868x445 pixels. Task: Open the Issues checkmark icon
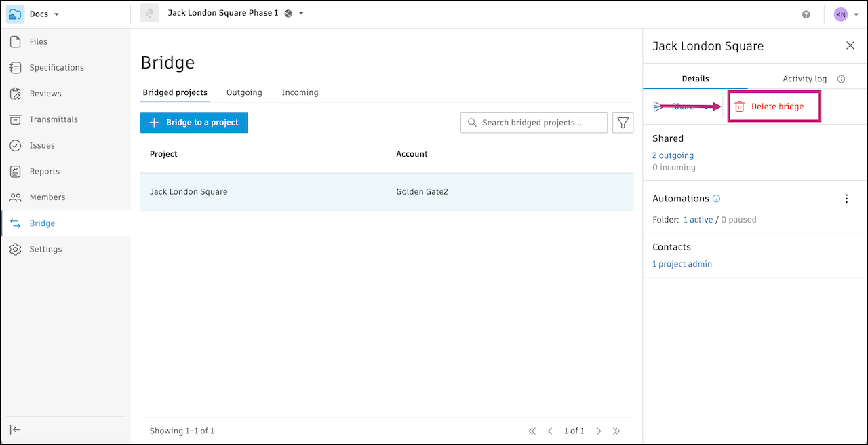pos(16,146)
